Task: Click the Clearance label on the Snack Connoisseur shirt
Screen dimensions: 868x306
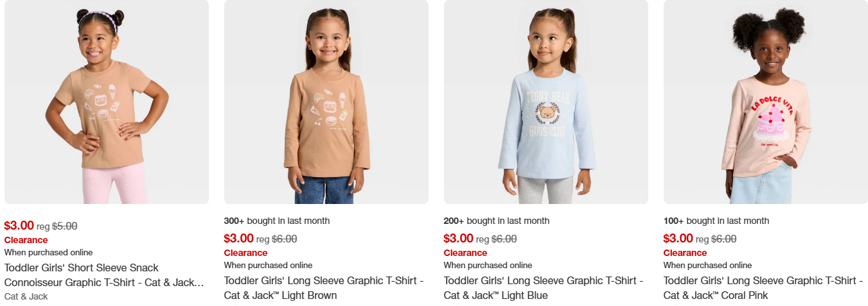Action: (x=26, y=240)
